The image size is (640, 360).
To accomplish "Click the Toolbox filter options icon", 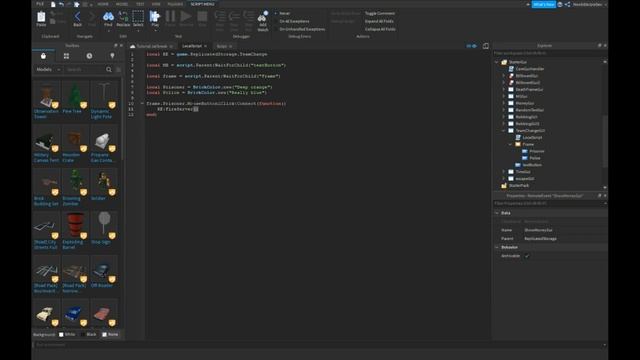I will (118, 70).
